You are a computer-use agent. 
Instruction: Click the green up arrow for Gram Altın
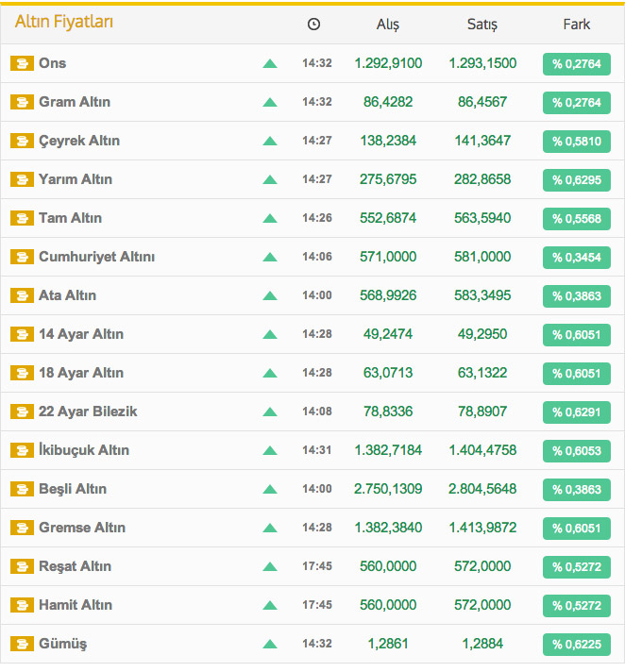click(270, 103)
